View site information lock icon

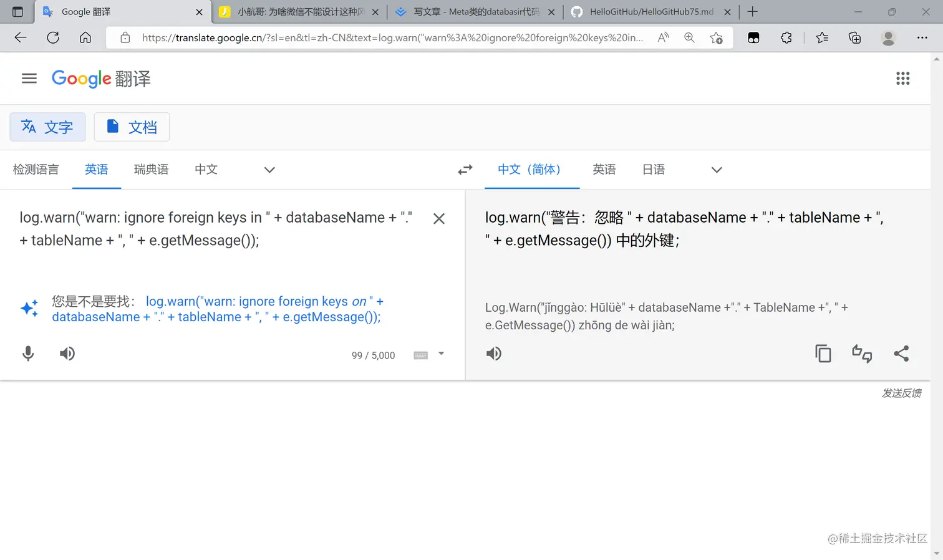point(125,37)
